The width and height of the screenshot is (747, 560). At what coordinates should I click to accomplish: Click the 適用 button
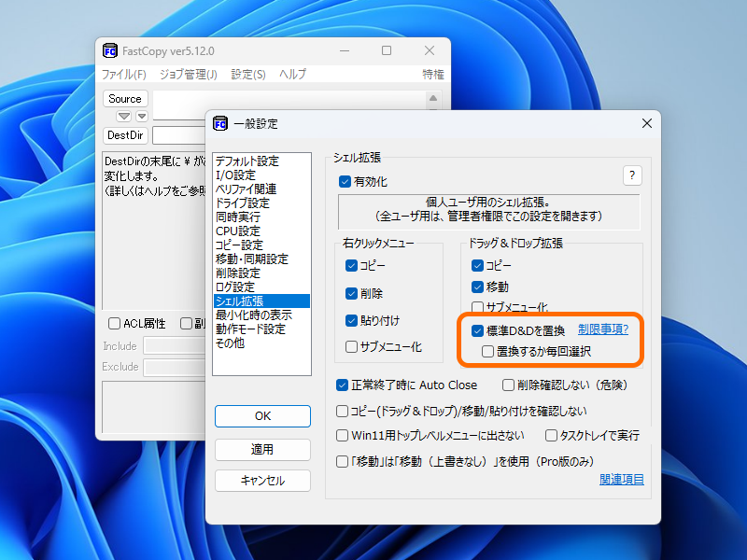[262, 450]
